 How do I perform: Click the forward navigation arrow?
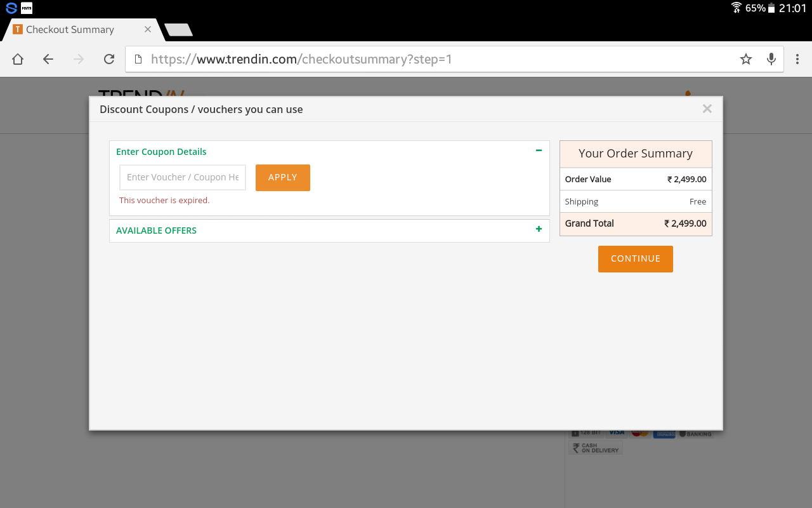pyautogui.click(x=79, y=59)
